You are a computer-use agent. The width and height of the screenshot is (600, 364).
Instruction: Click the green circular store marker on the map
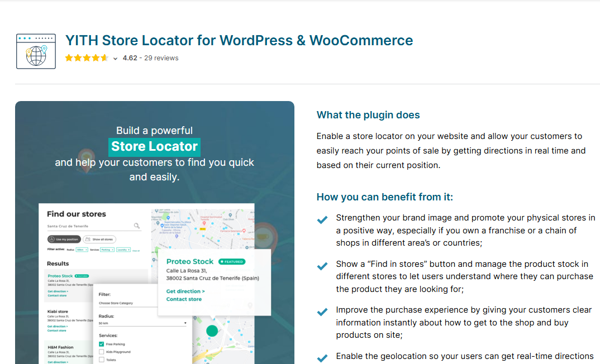[x=211, y=329]
